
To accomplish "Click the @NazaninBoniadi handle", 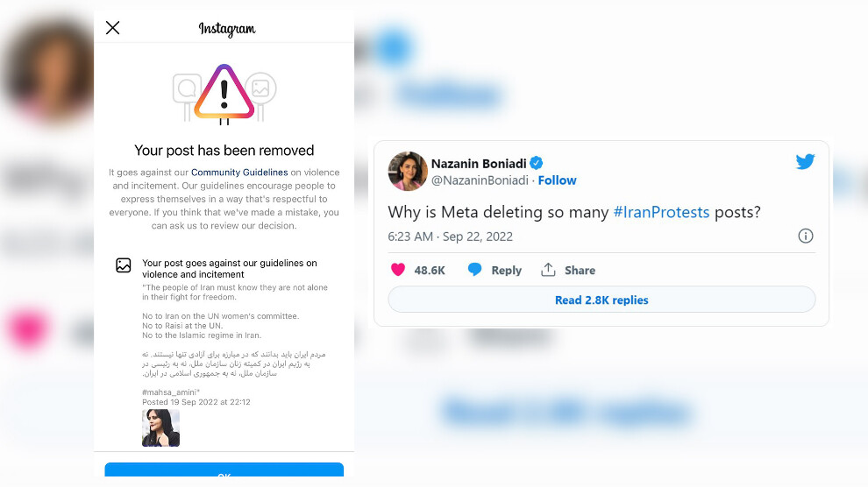I will click(x=480, y=180).
